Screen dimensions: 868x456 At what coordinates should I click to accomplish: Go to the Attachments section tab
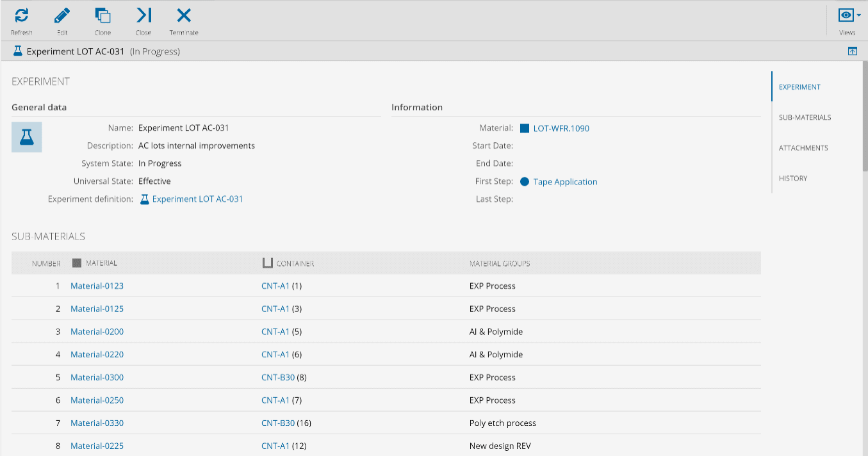pos(803,148)
